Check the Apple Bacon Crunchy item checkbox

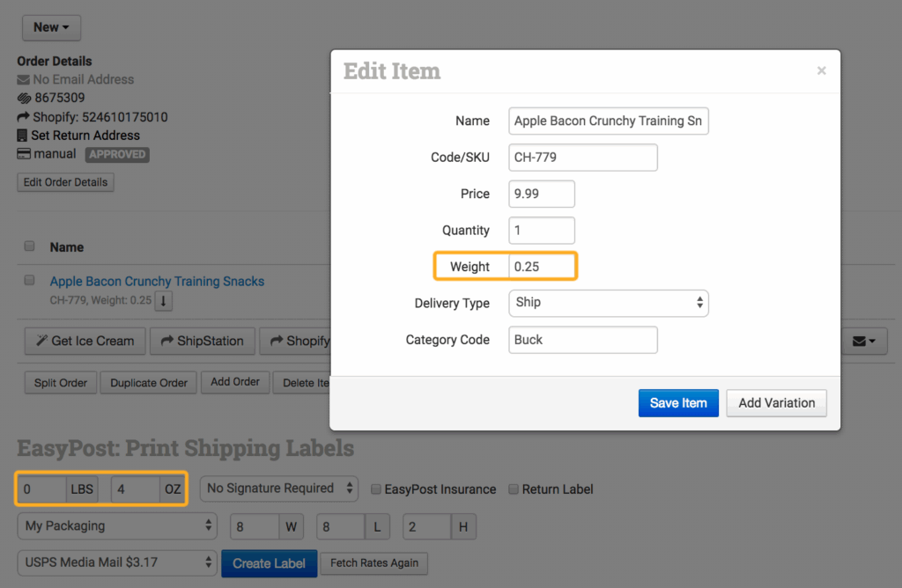click(30, 281)
